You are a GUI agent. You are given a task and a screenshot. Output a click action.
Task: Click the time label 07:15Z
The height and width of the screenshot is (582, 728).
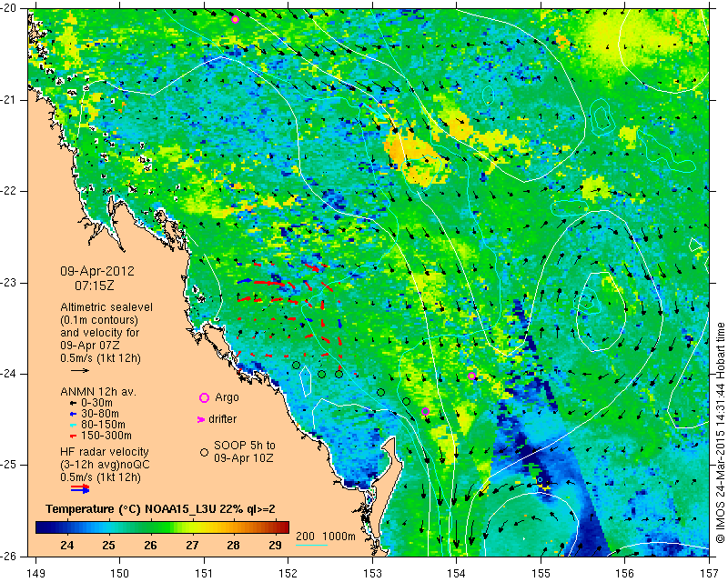pyautogui.click(x=95, y=286)
